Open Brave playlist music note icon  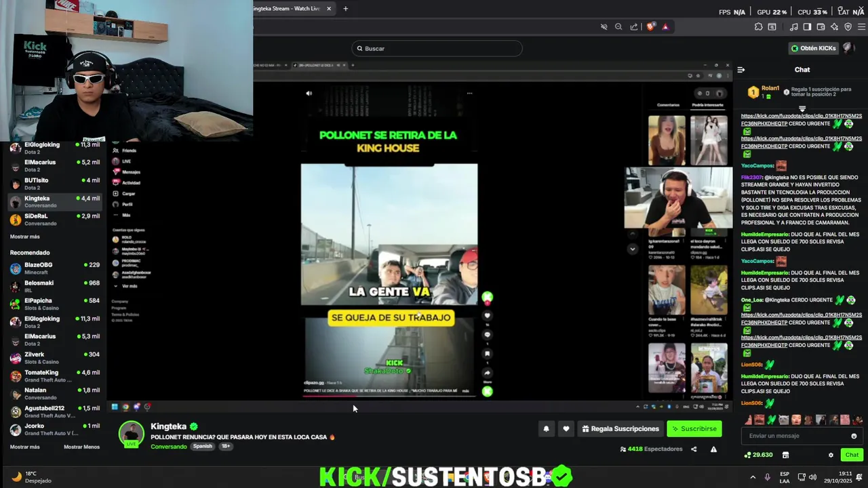[x=793, y=26]
